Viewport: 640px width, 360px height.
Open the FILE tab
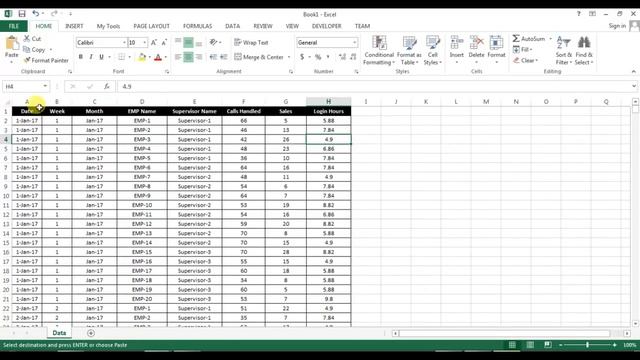click(x=14, y=26)
